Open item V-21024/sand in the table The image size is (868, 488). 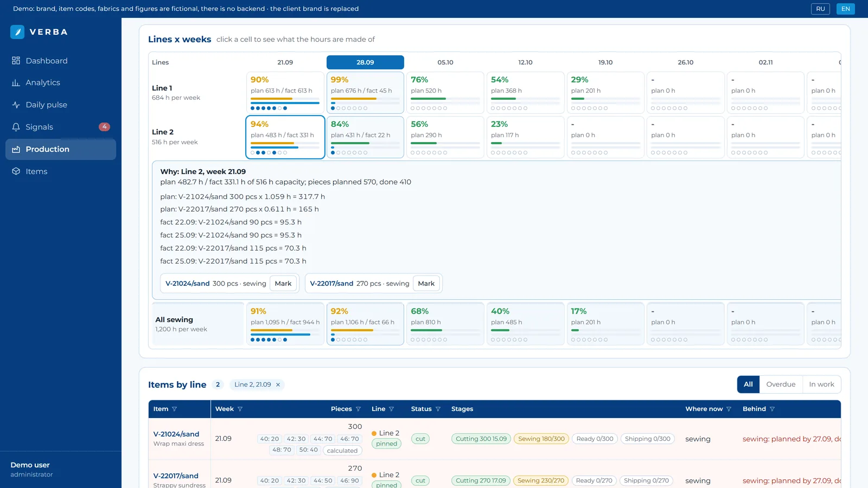[176, 434]
